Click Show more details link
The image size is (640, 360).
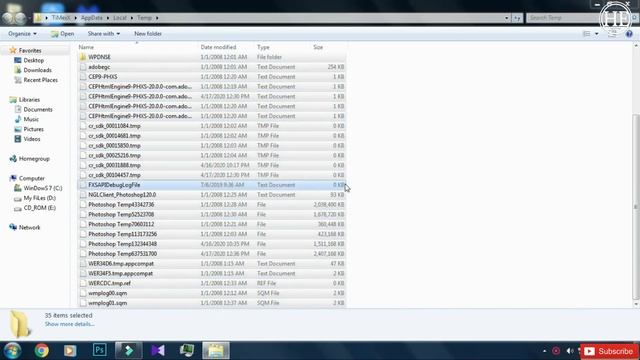point(69,324)
